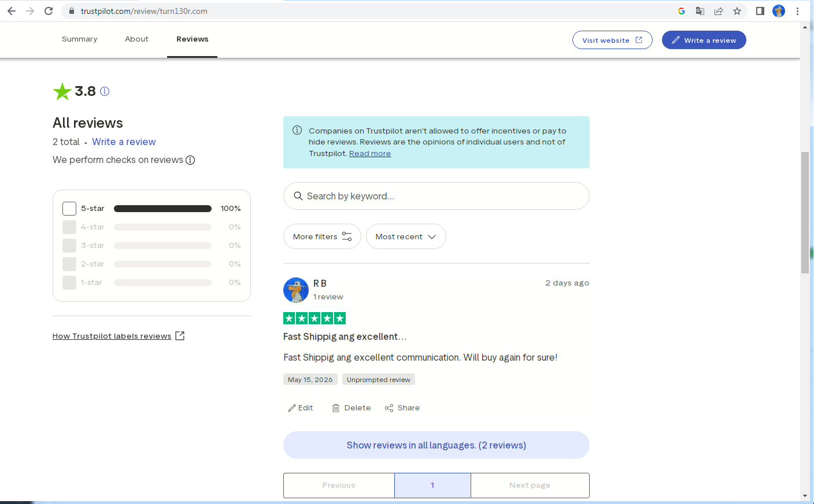Click review title Fast Shippig ang excellent…
Viewport: 814px width, 504px height.
345,337
